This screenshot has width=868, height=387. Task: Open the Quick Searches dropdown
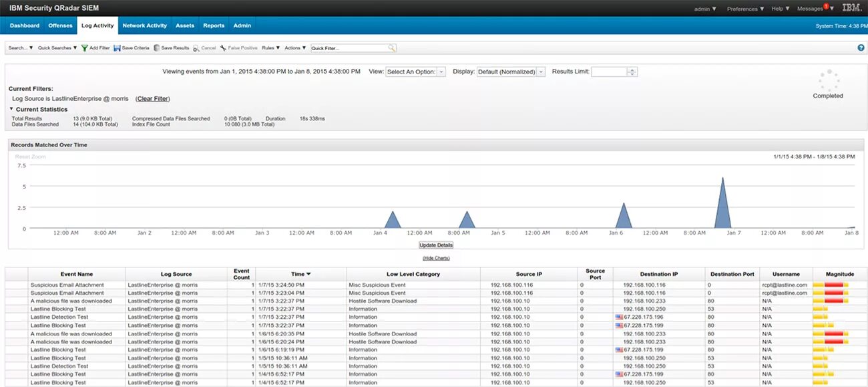point(57,48)
